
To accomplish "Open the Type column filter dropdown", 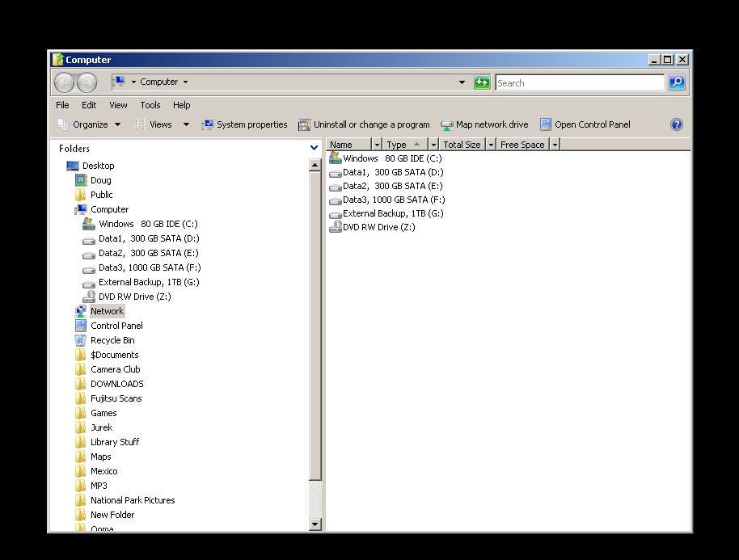I will click(x=433, y=145).
